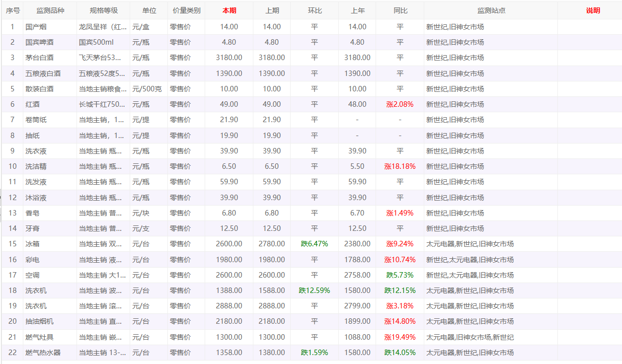The height and width of the screenshot is (364, 622).
Task: Click the 涨1.49% cell in 香皂 row
Action: coord(400,213)
